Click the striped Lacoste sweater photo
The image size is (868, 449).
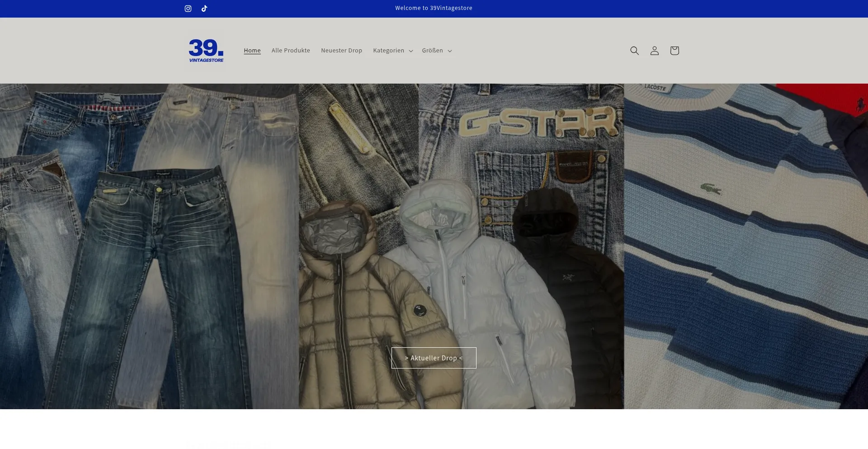click(x=746, y=246)
